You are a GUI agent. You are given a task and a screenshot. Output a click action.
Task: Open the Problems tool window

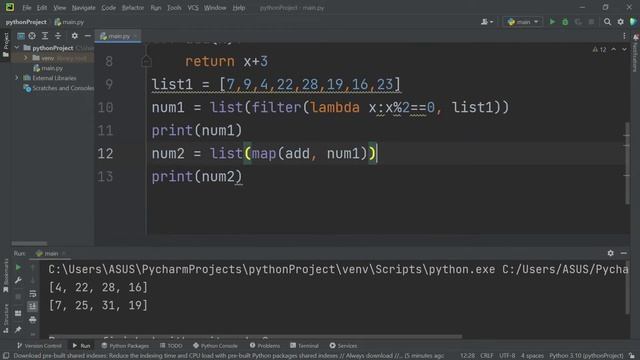(x=264, y=346)
